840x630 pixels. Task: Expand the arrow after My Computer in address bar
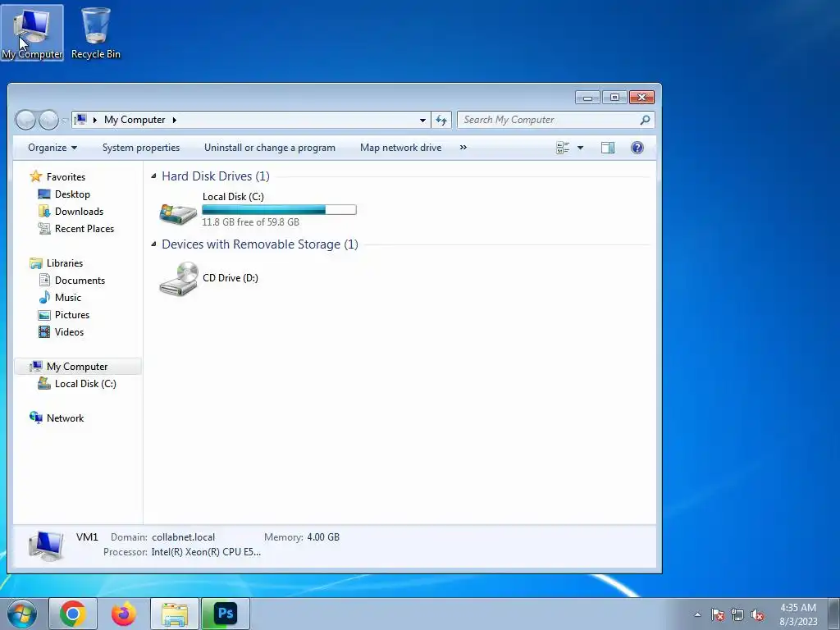pos(175,120)
